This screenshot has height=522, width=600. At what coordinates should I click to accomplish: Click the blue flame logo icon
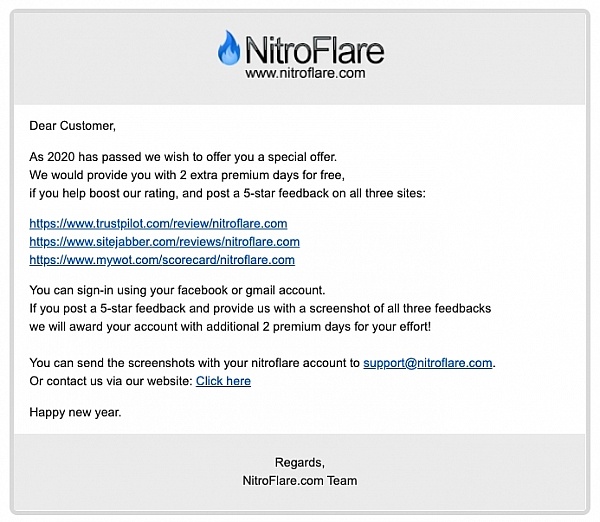click(229, 48)
